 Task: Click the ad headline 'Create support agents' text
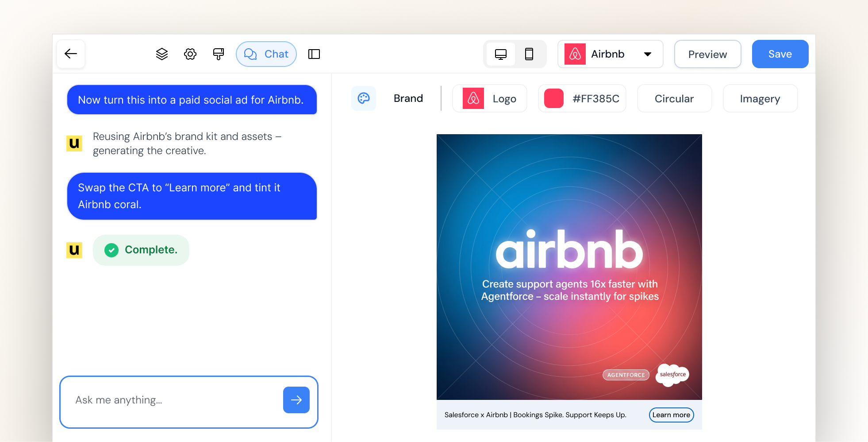pyautogui.click(x=570, y=290)
